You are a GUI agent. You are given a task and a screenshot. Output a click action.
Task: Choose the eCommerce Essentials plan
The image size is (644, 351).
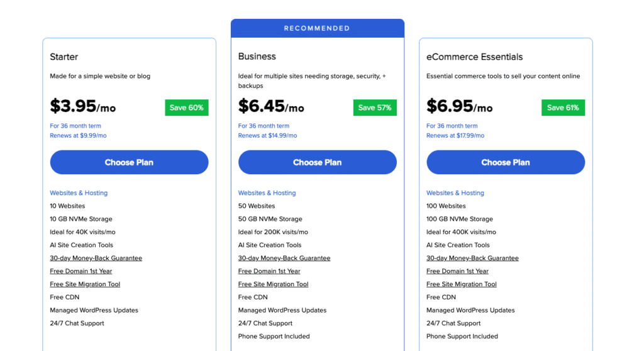tap(506, 162)
